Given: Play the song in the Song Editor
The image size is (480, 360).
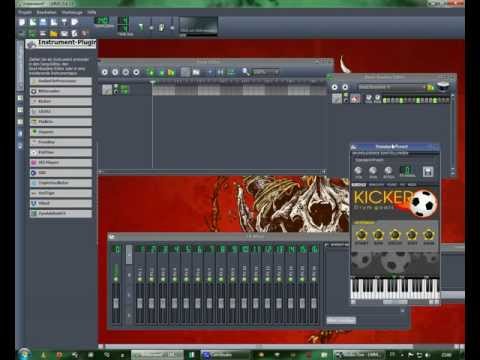Looking at the screenshot, I should click(x=105, y=72).
